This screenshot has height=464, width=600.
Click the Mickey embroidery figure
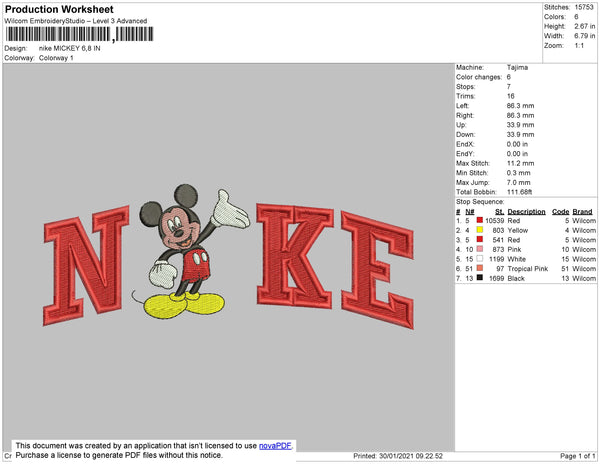pos(190,252)
